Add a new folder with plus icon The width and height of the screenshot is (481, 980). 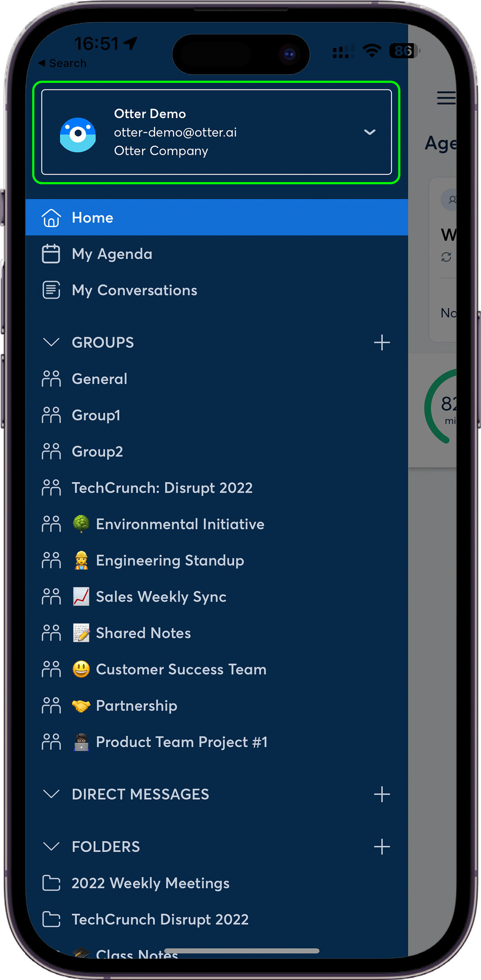[x=382, y=847]
